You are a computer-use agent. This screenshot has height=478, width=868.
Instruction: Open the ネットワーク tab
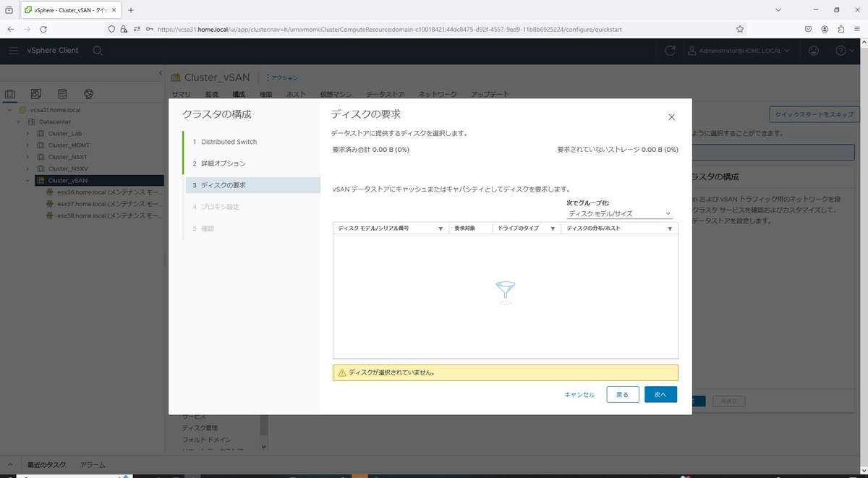click(x=438, y=94)
